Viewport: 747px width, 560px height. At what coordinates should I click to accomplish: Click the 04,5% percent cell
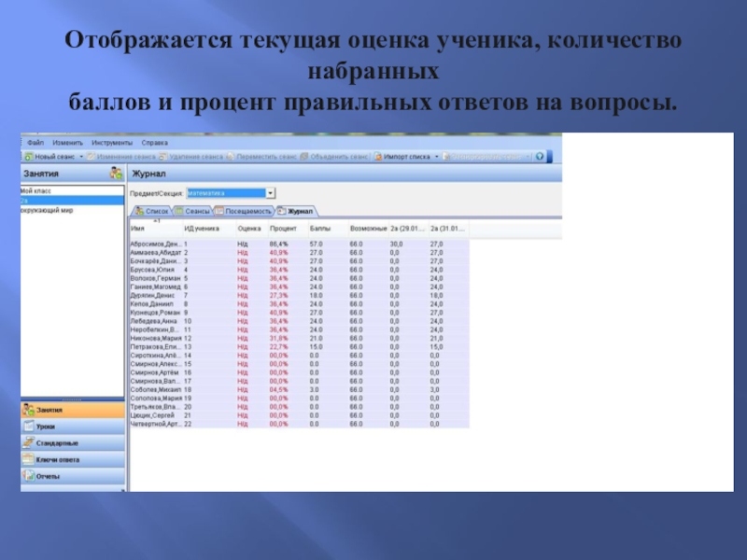click(278, 389)
